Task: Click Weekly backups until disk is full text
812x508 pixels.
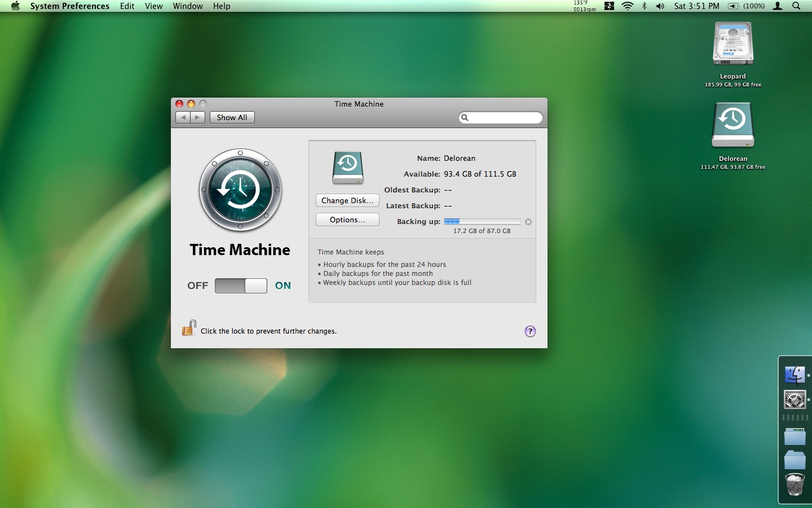Action: (x=397, y=282)
